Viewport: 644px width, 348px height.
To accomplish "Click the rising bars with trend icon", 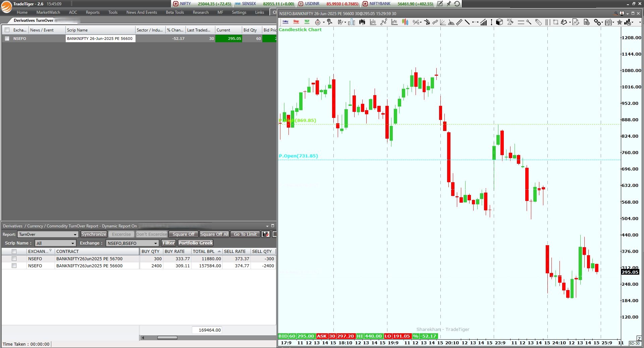I will (484, 22).
